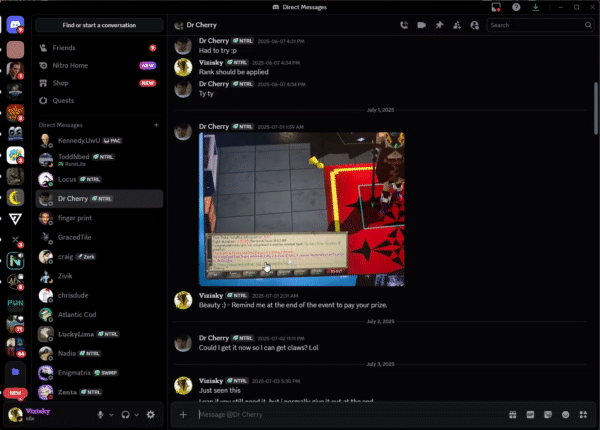Create a new DM with plus icon
This screenshot has width=600, height=430.
point(156,125)
